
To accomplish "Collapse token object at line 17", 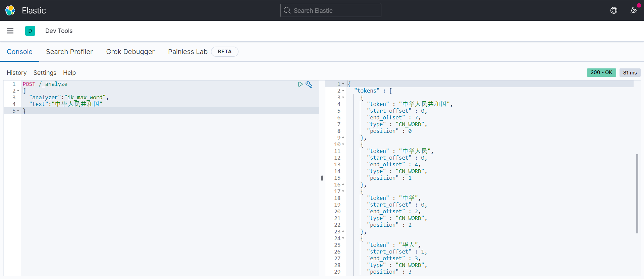I will 343,191.
